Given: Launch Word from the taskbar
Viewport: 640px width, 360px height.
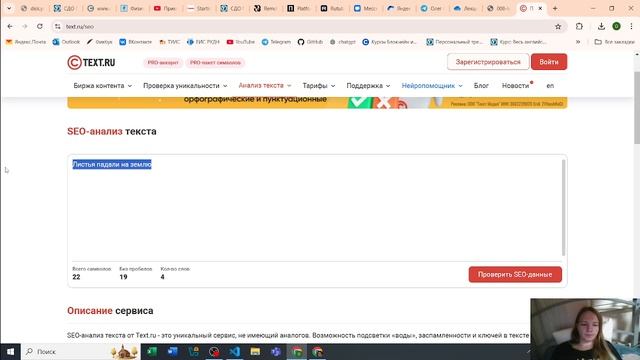Looking at the screenshot, I should point(173,351).
